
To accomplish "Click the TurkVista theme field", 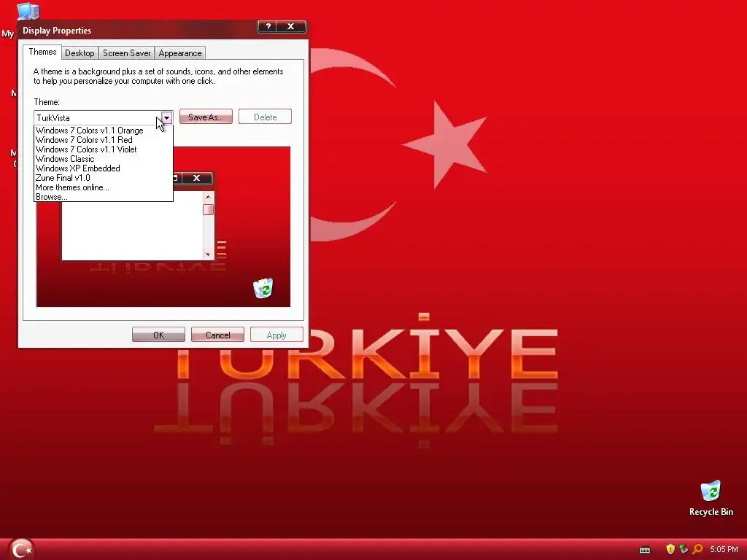I will click(x=97, y=117).
